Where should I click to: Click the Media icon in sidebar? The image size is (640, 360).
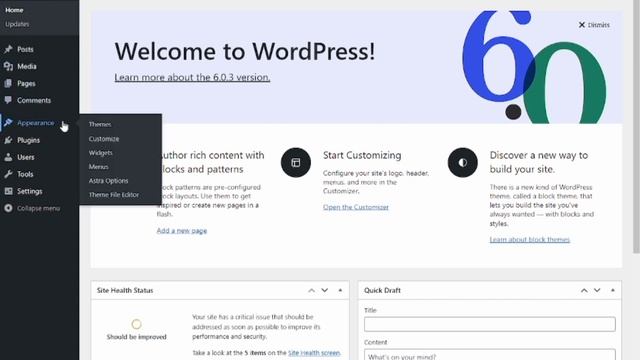point(8,66)
